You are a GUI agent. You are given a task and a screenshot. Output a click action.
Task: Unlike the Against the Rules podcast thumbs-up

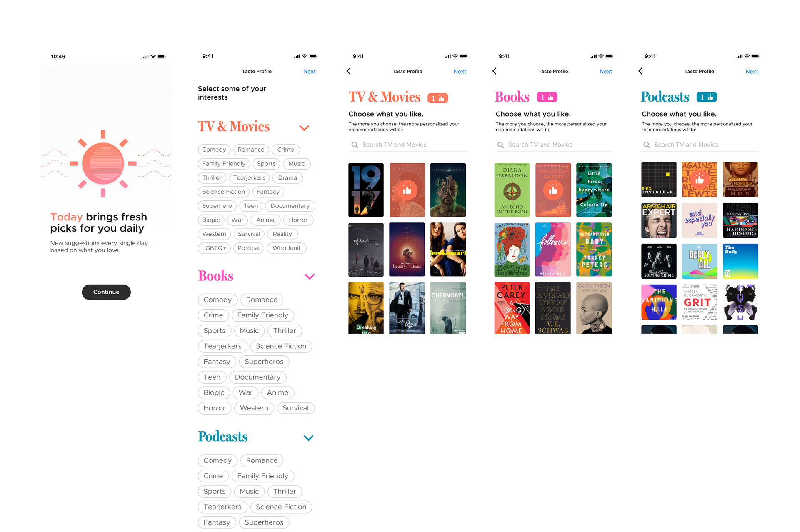(700, 180)
